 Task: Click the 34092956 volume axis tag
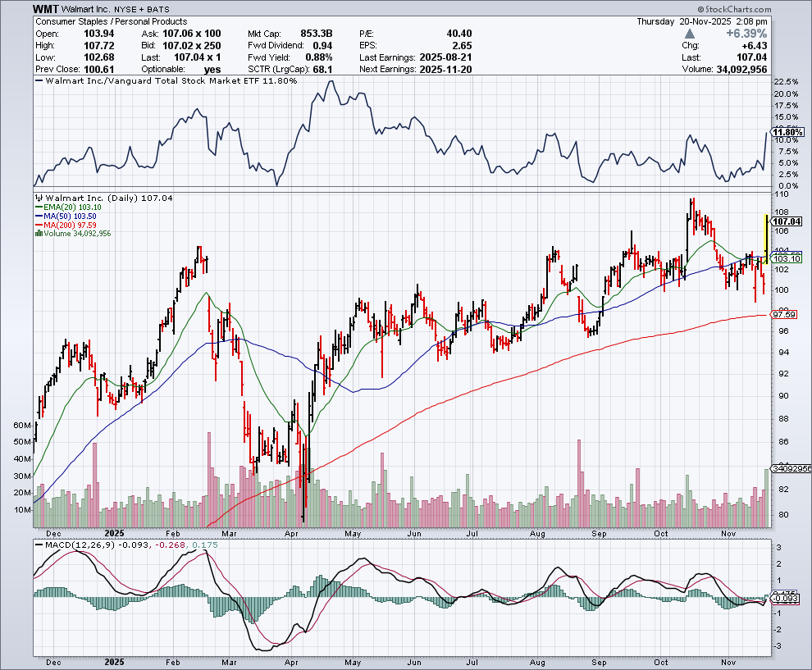pos(790,468)
